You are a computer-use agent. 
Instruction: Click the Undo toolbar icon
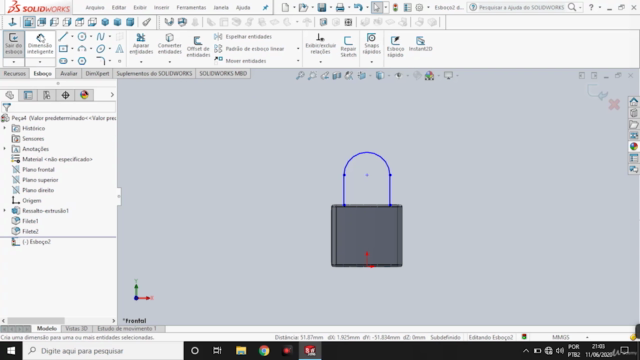pyautogui.click(x=358, y=7)
